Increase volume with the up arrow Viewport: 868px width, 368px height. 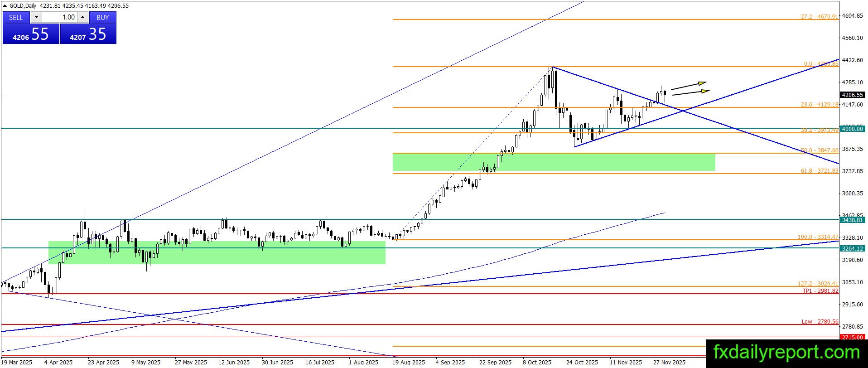click(82, 17)
